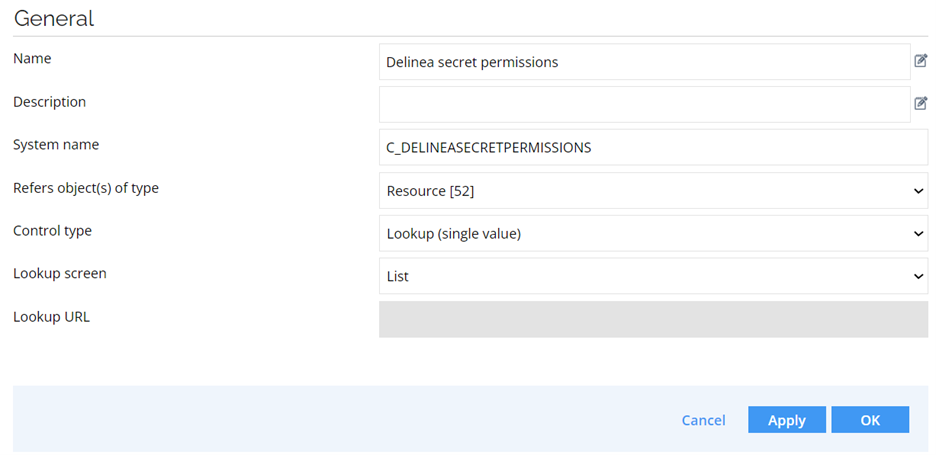Focus the empty Description text box

(645, 104)
